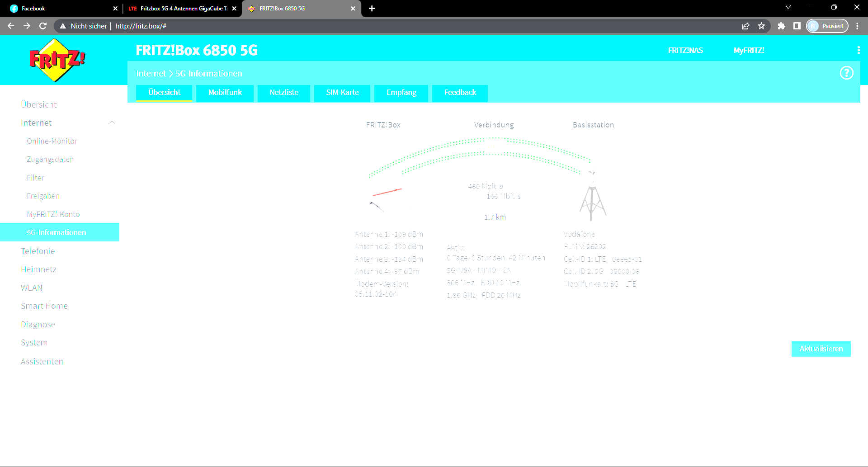Open a new browser tab
The width and height of the screenshot is (868, 467).
372,8
